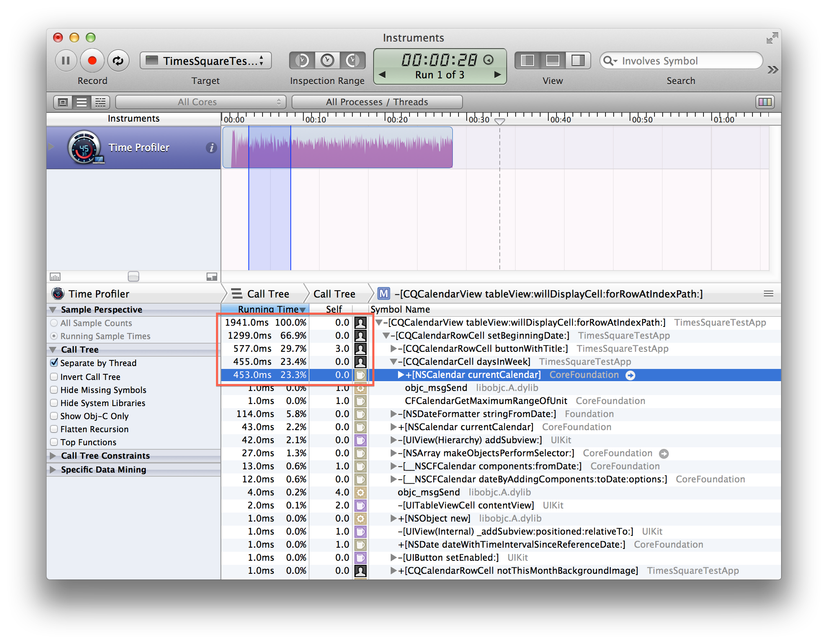Sort by the Running Time column header
The height and width of the screenshot is (644, 828).
(x=265, y=309)
